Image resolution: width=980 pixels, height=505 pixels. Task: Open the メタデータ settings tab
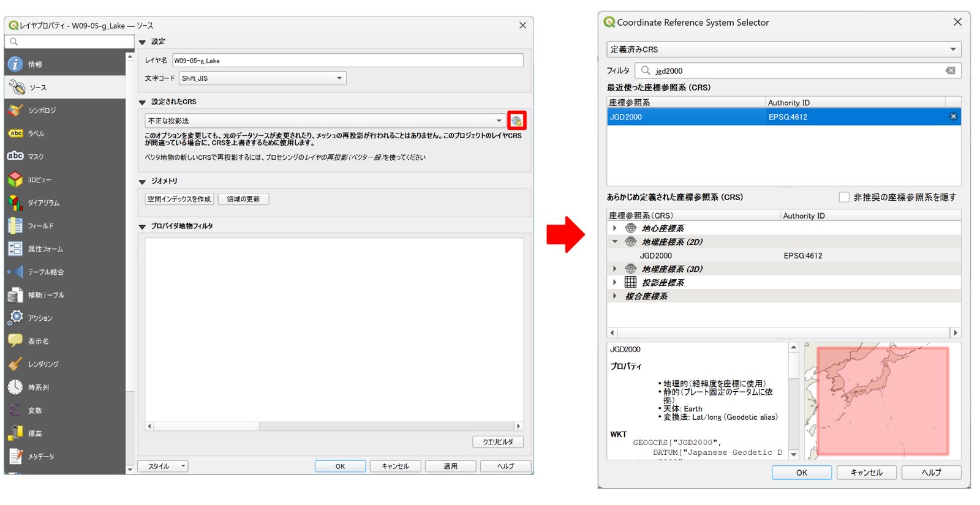[x=65, y=457]
